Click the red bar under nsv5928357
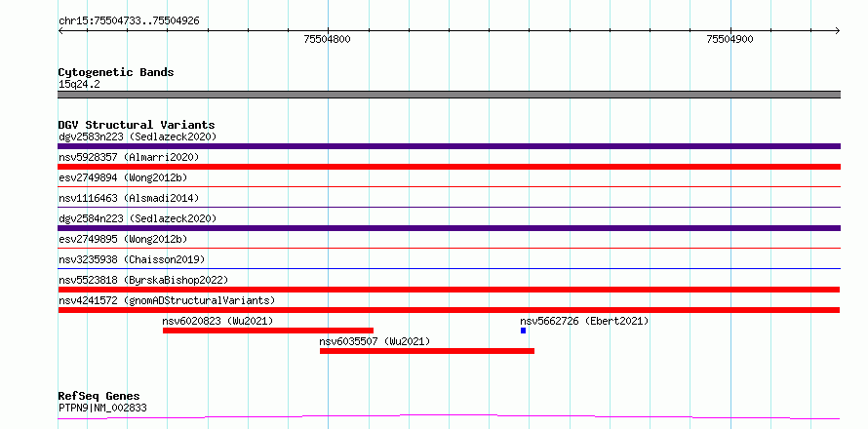The height and width of the screenshot is (429, 868). [449, 167]
